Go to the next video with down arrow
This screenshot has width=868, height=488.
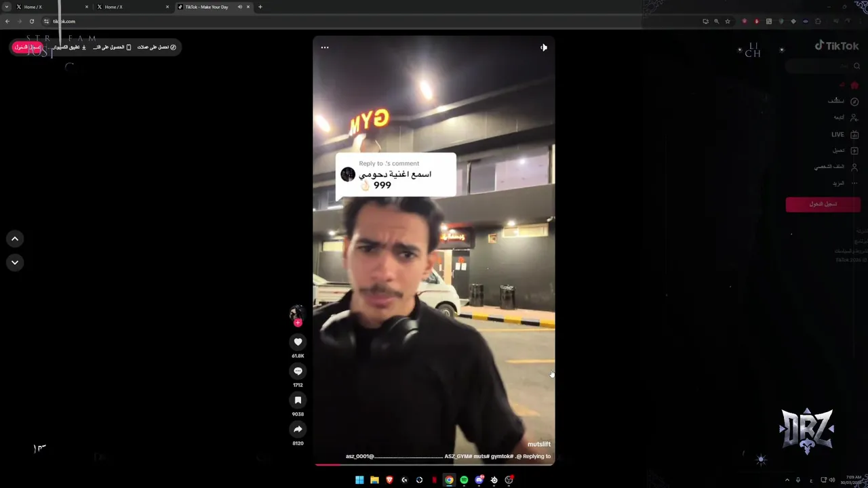(15, 262)
